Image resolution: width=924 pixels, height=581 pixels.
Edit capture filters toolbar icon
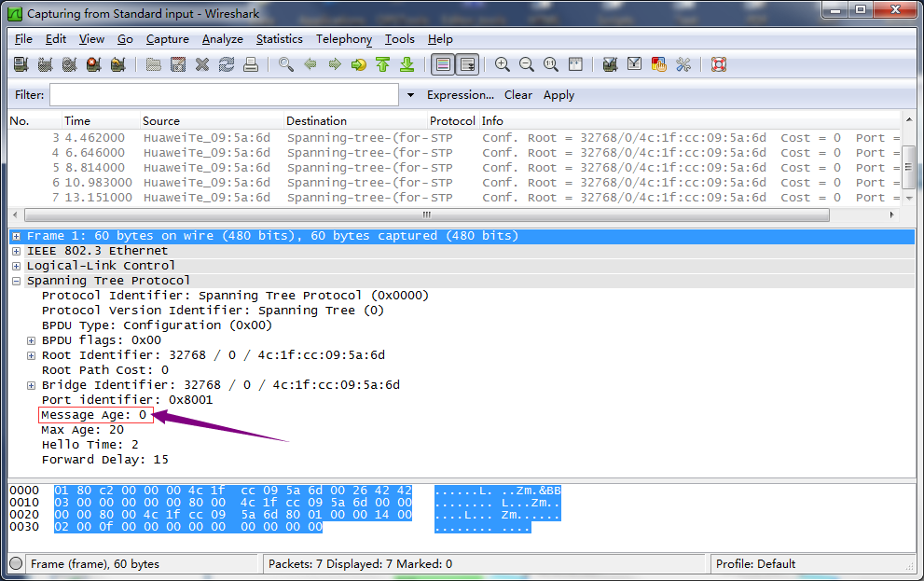tap(610, 64)
